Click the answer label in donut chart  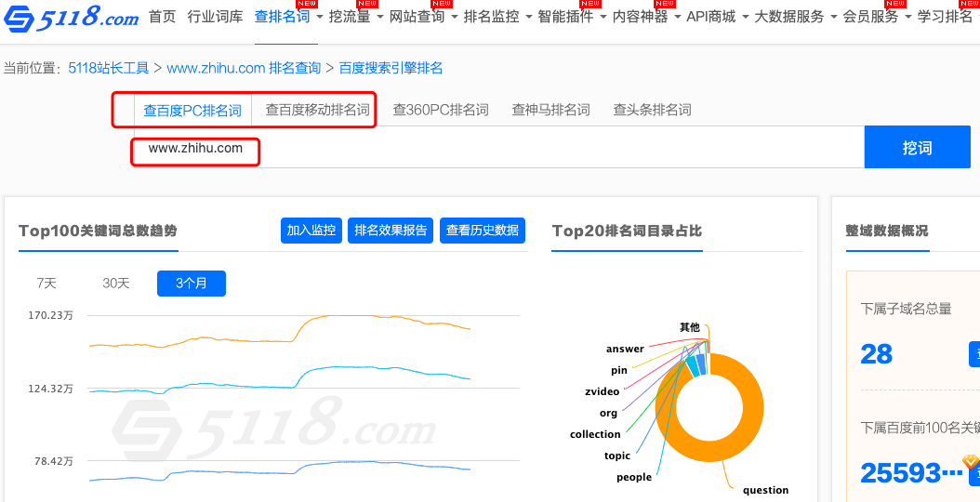click(x=625, y=349)
